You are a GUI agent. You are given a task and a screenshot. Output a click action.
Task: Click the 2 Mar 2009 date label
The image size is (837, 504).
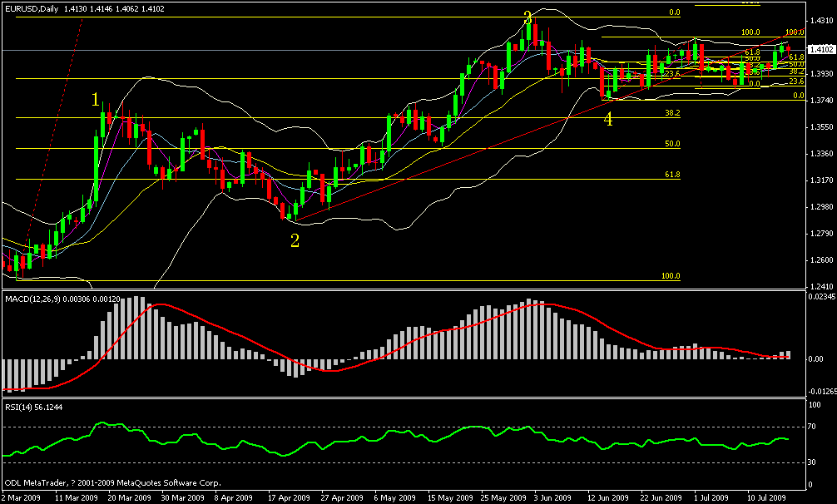22,498
